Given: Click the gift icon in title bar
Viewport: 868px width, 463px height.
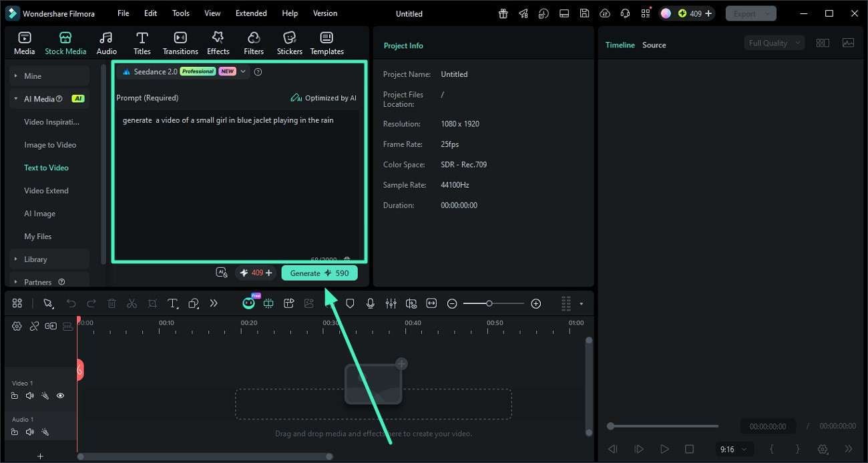Looking at the screenshot, I should point(503,13).
